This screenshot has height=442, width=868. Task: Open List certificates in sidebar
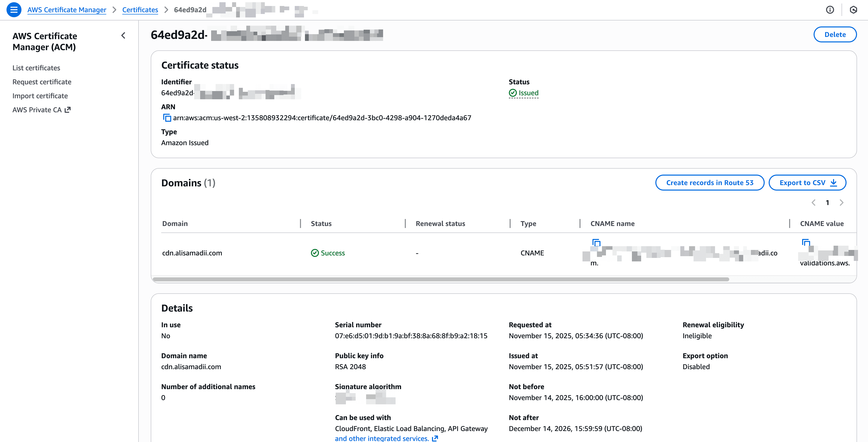(x=36, y=68)
